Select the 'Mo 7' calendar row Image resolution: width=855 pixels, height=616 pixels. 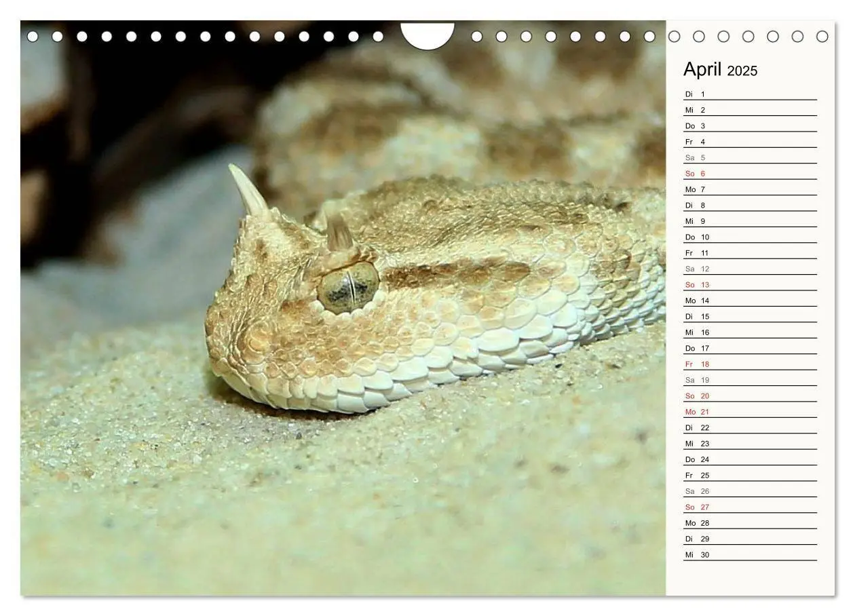click(x=750, y=189)
